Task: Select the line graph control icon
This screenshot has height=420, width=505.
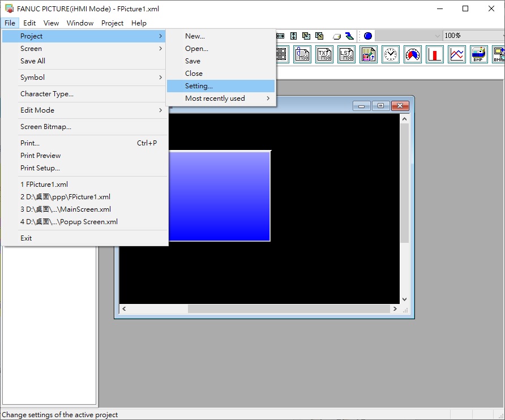Action: (x=457, y=54)
